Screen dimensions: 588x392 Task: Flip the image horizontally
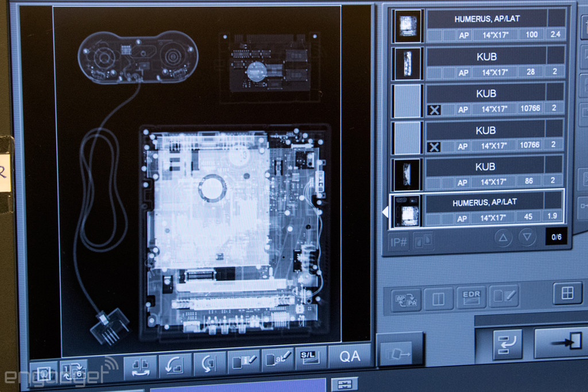[x=140, y=367]
